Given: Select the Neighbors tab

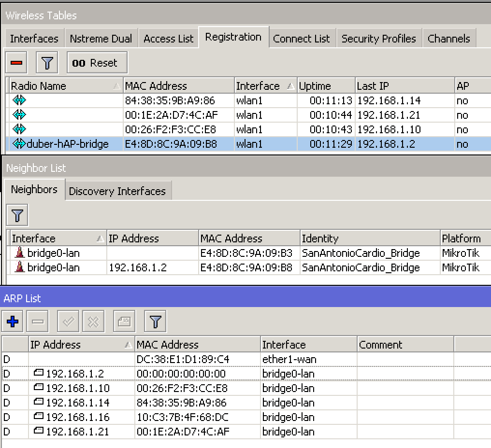Looking at the screenshot, I should [34, 189].
